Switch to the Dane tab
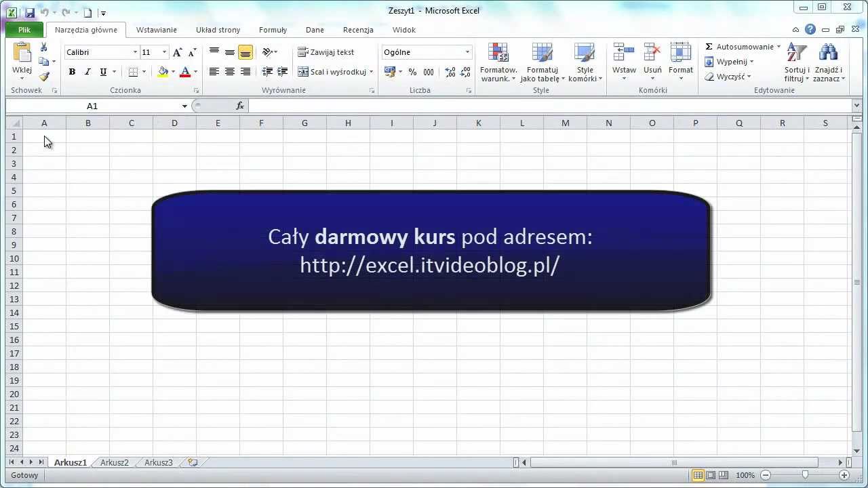 coord(315,30)
